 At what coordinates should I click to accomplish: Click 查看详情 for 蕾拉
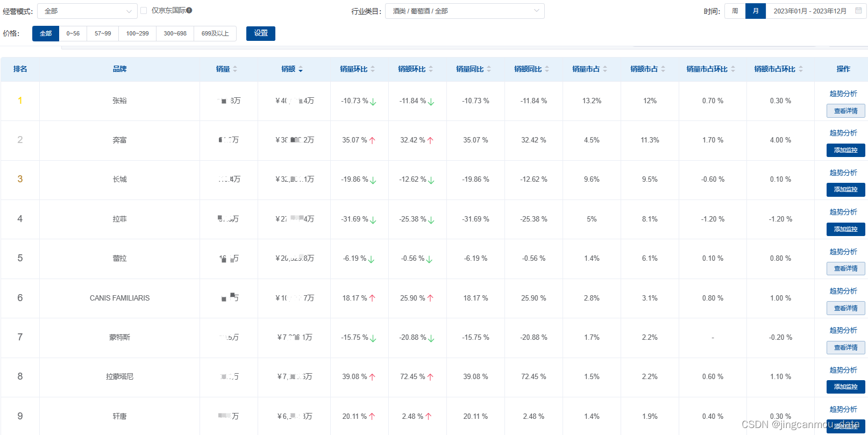pos(846,268)
